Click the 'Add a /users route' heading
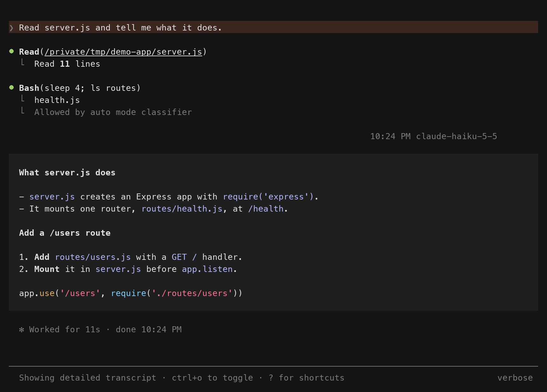The image size is (547, 392). [x=65, y=233]
